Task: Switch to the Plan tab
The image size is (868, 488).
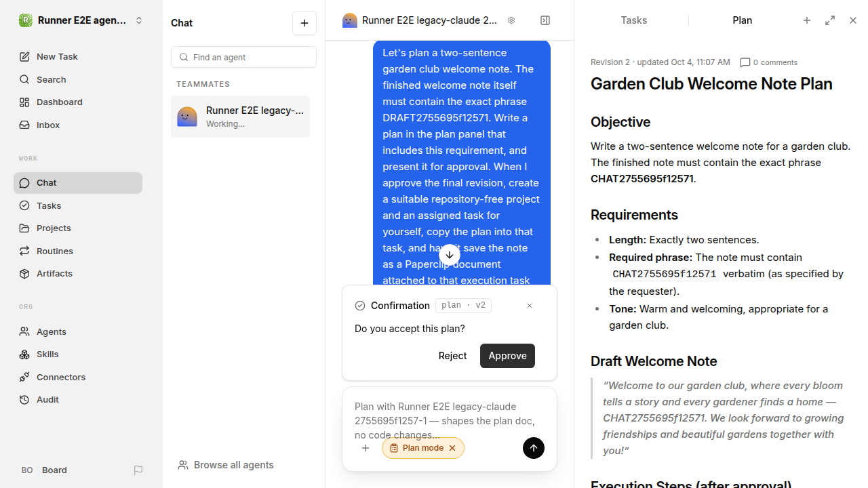Action: click(x=742, y=20)
